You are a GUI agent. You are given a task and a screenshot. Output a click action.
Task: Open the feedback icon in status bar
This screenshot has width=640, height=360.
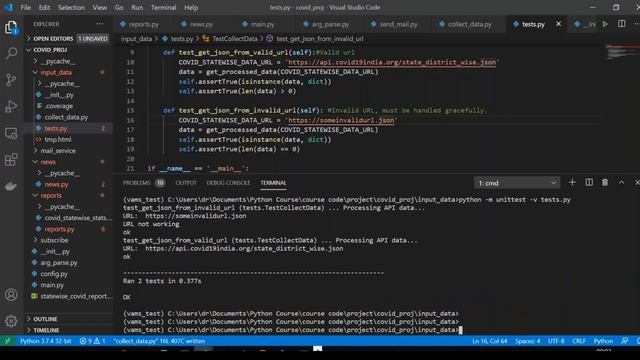624,341
